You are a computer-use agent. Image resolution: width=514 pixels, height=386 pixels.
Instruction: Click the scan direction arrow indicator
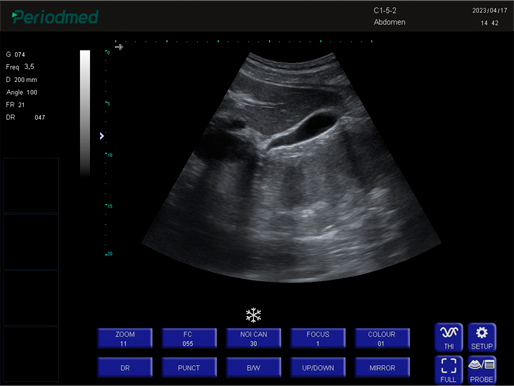pyautogui.click(x=119, y=47)
